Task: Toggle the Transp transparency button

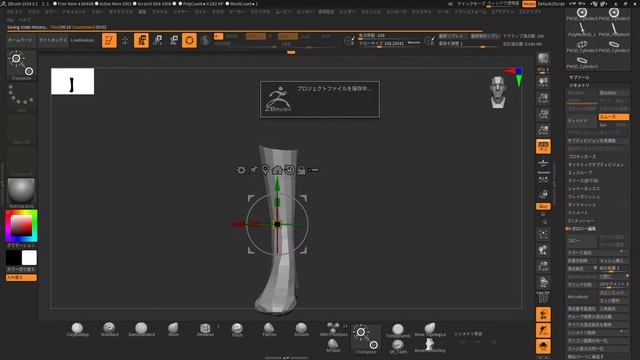Action: [x=543, y=314]
